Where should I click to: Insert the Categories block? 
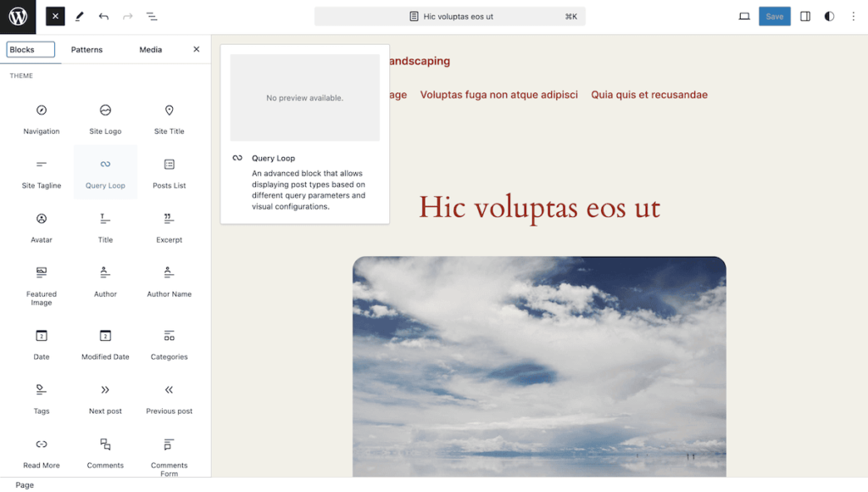pyautogui.click(x=169, y=344)
